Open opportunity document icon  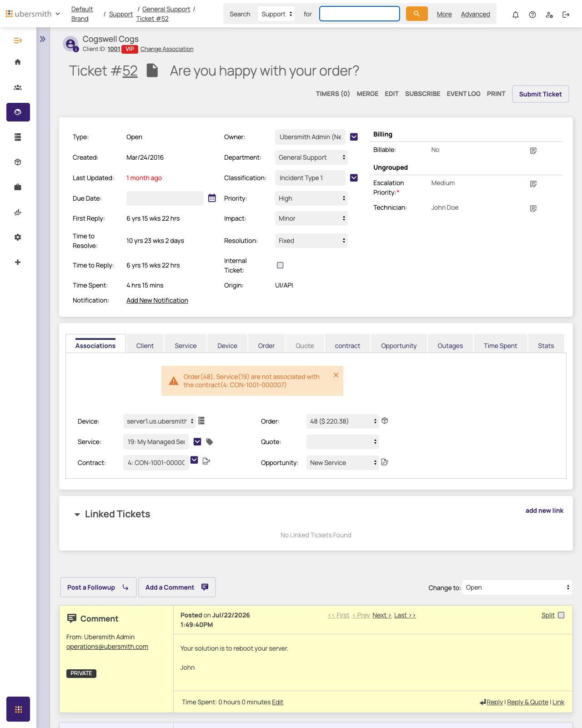tap(385, 462)
